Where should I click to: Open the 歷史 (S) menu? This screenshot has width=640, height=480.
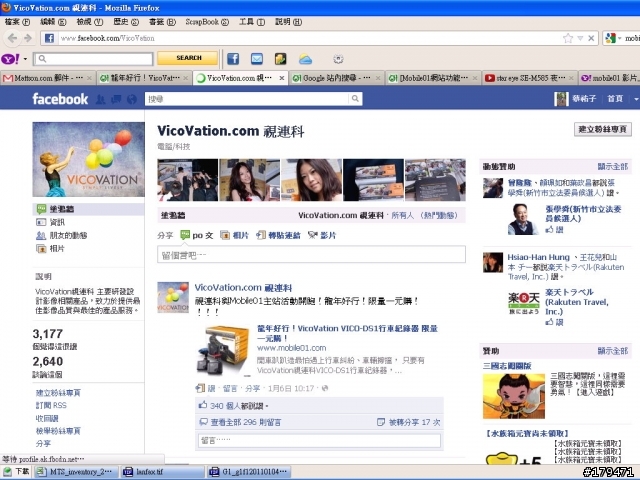point(126,22)
